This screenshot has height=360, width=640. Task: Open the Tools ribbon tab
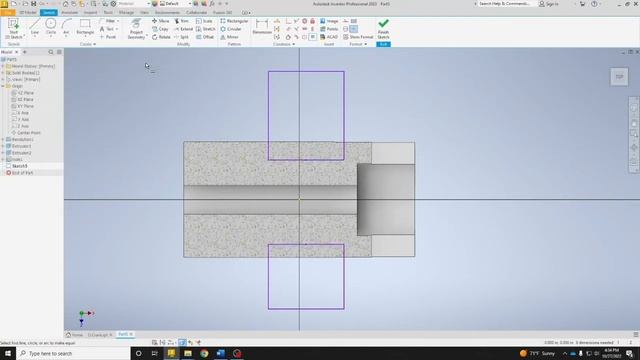[x=108, y=13]
